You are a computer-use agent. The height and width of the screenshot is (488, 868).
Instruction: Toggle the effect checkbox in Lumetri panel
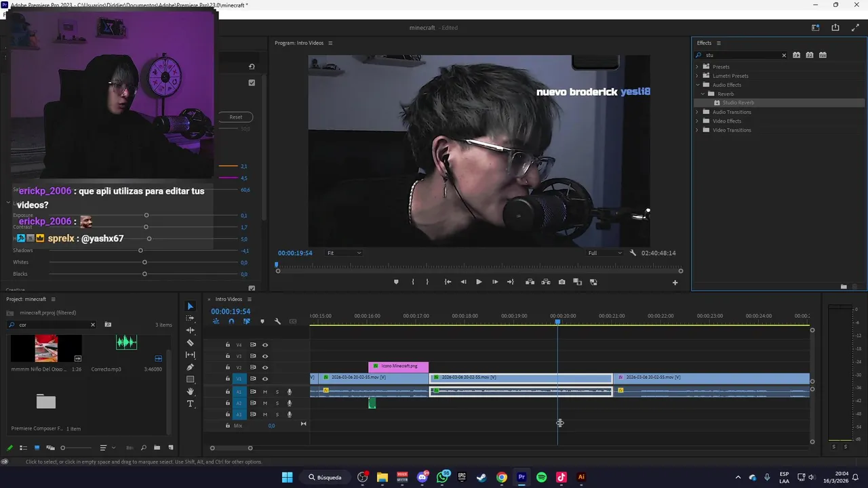[x=252, y=83]
